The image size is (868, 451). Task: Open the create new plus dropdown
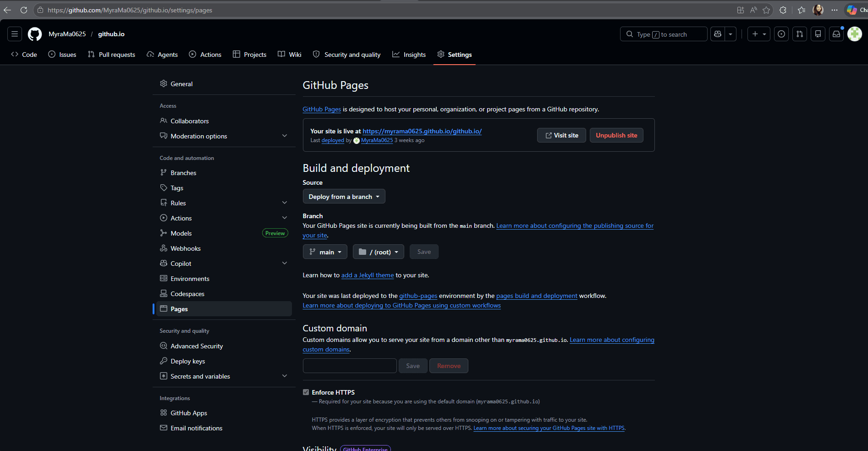(x=759, y=34)
